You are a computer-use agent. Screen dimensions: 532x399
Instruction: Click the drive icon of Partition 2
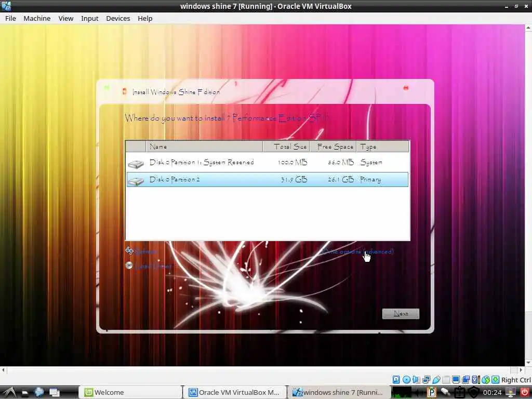pos(136,181)
